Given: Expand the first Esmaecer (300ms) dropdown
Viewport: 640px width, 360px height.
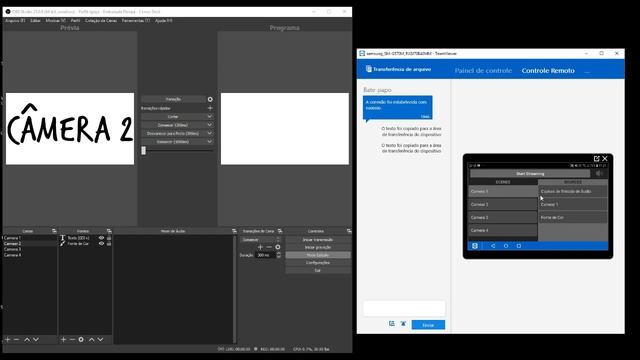Looking at the screenshot, I should pos(210,125).
